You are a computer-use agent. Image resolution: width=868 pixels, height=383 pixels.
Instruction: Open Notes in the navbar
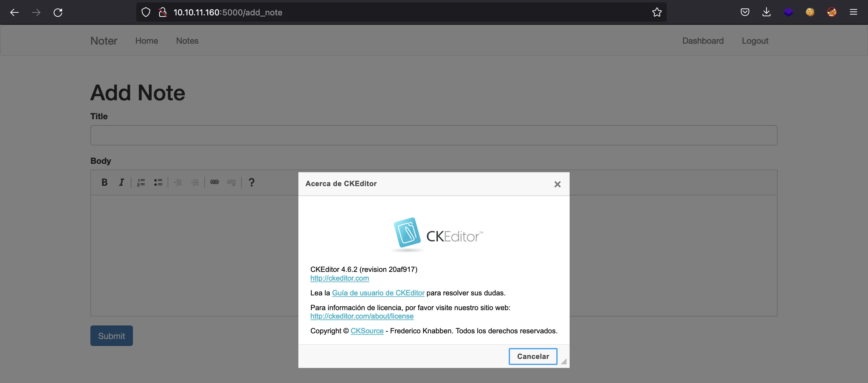coord(187,41)
